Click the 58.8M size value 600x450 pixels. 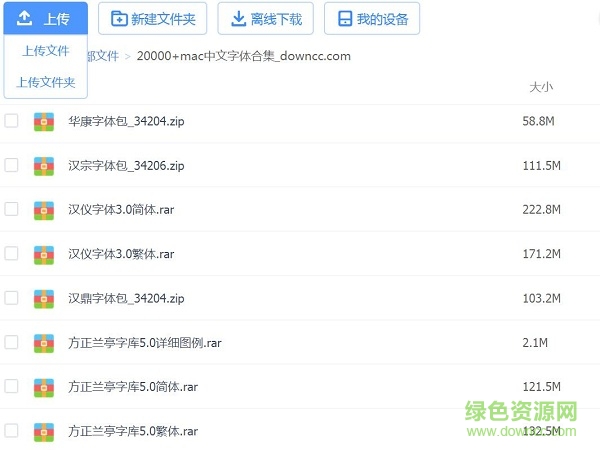pyautogui.click(x=538, y=121)
